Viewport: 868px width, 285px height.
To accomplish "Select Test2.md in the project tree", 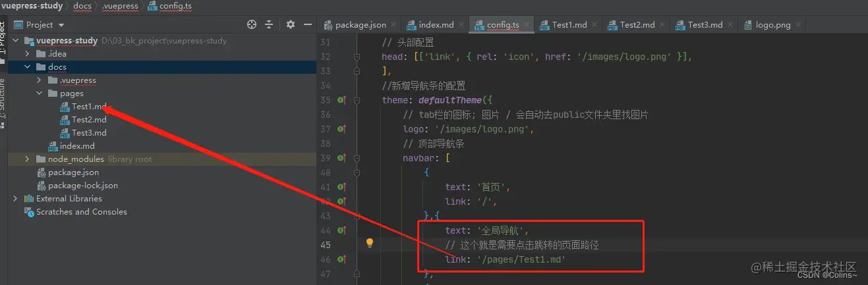I will 89,120.
